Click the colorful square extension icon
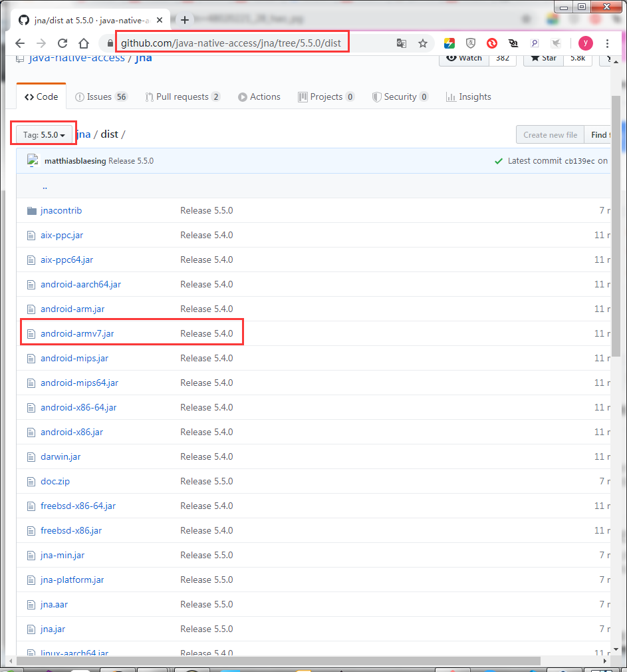This screenshot has height=672, width=627. pyautogui.click(x=449, y=43)
